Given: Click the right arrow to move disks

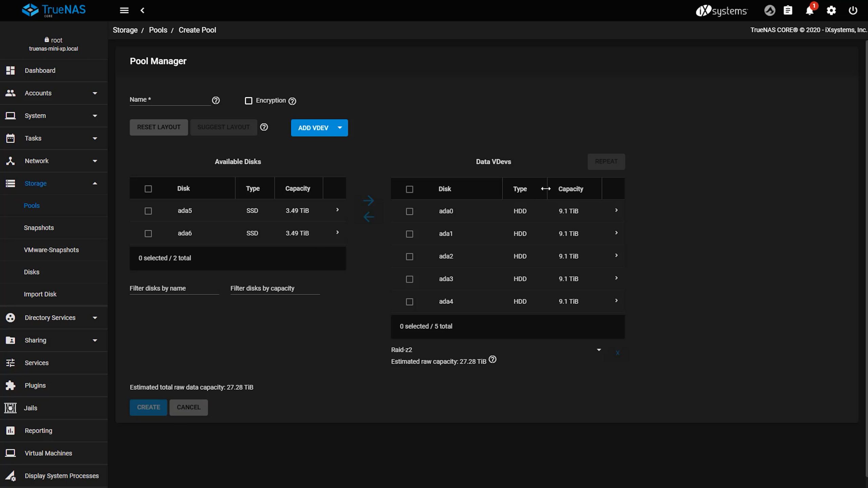Looking at the screenshot, I should [369, 201].
